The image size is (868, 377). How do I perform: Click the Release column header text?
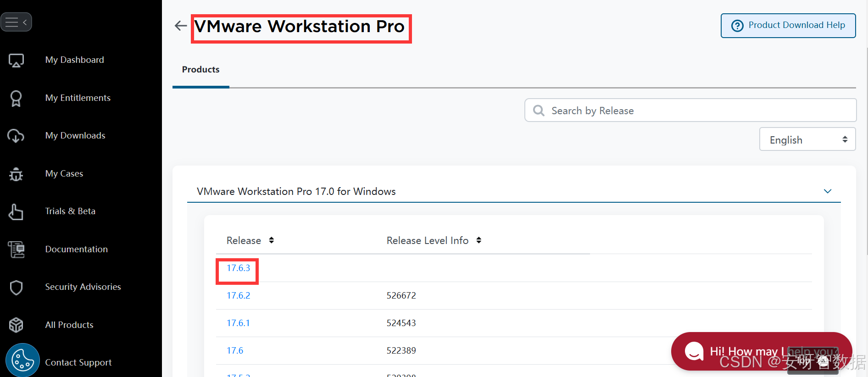[244, 241]
